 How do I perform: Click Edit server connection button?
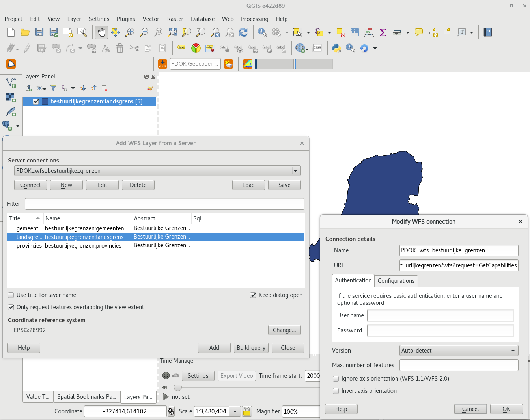[102, 185]
